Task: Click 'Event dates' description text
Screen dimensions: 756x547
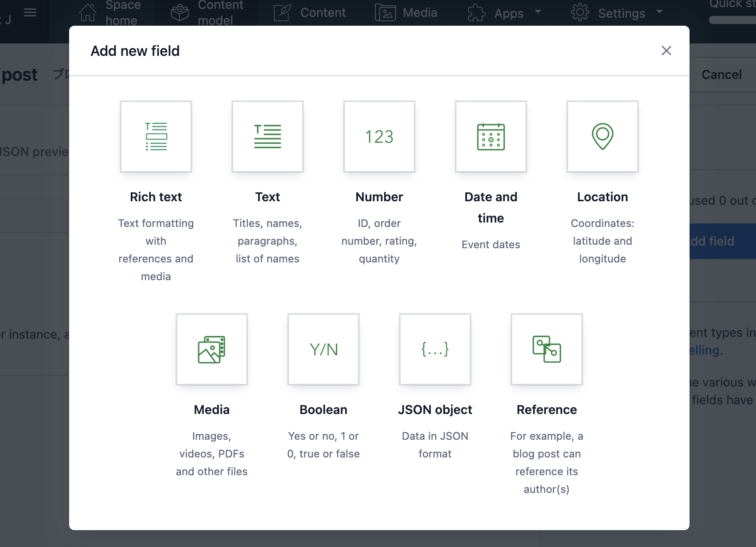Action: point(491,245)
